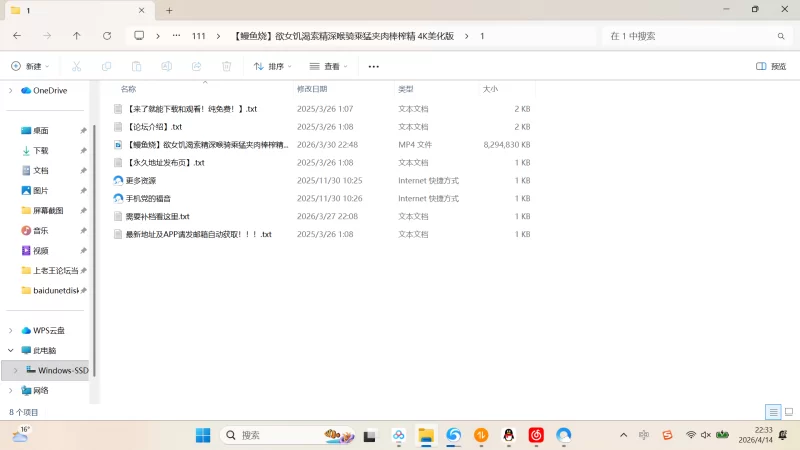Viewport: 800px width, 450px height.
Task: Toggle the 预览 preview pane
Action: pyautogui.click(x=770, y=66)
